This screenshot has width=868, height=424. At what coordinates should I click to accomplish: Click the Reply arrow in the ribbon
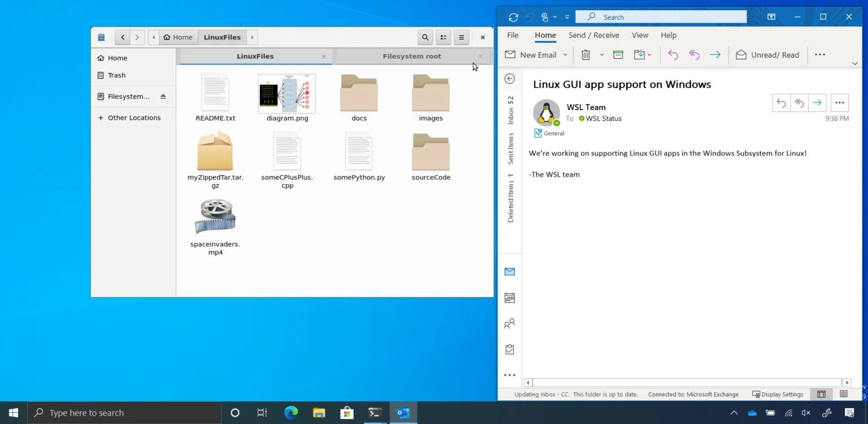(673, 55)
